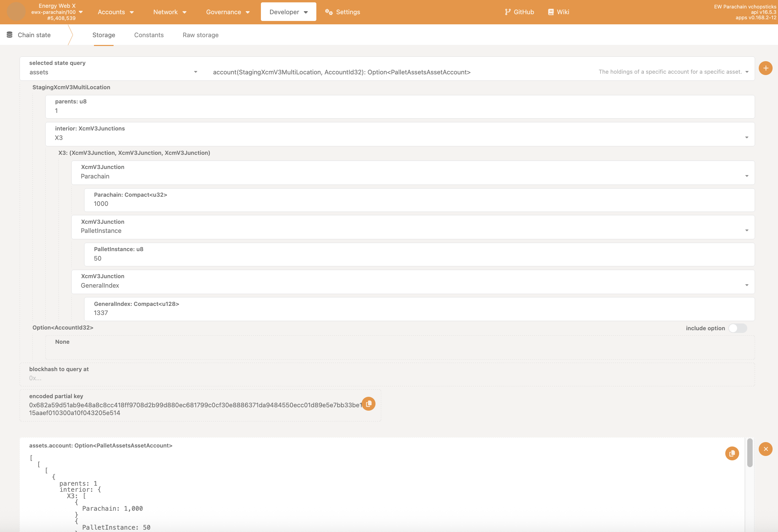Open the interior X3 junctions dropdown
778x532 pixels.
tap(747, 138)
